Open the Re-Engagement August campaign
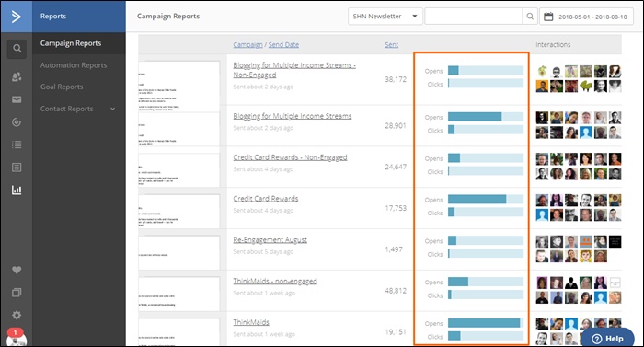The height and width of the screenshot is (347, 644). coord(270,240)
